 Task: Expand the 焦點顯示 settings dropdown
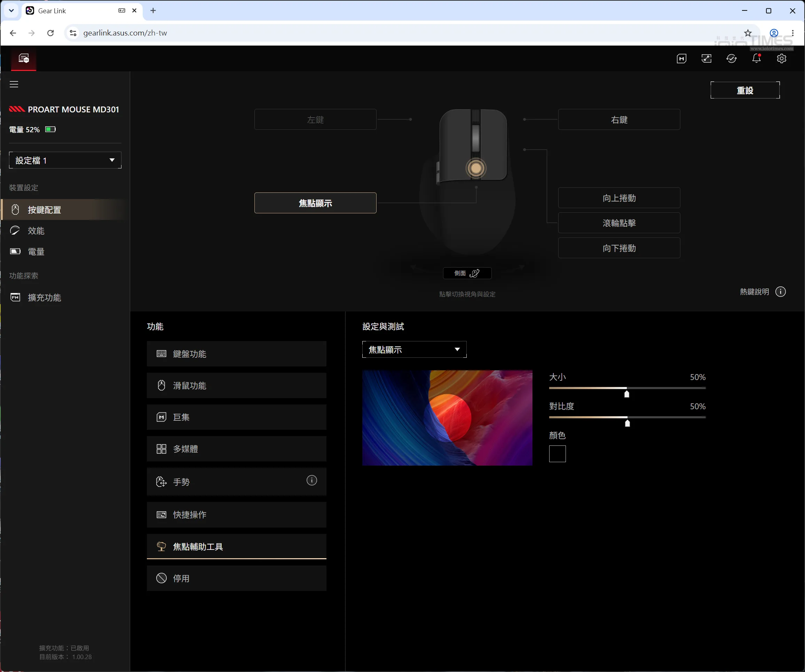[415, 350]
